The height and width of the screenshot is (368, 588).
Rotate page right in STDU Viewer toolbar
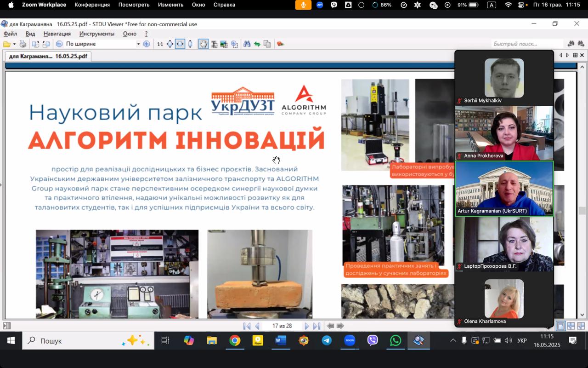pos(46,44)
